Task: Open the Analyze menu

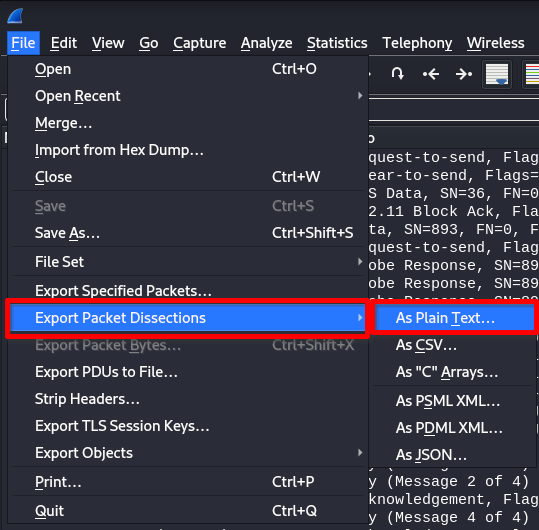Action: (266, 43)
